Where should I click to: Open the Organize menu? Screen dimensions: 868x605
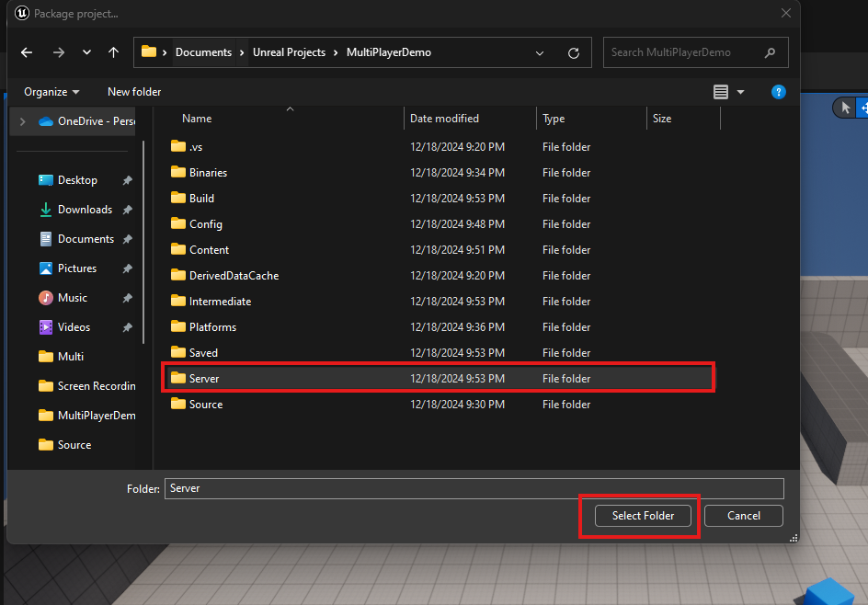click(x=51, y=92)
